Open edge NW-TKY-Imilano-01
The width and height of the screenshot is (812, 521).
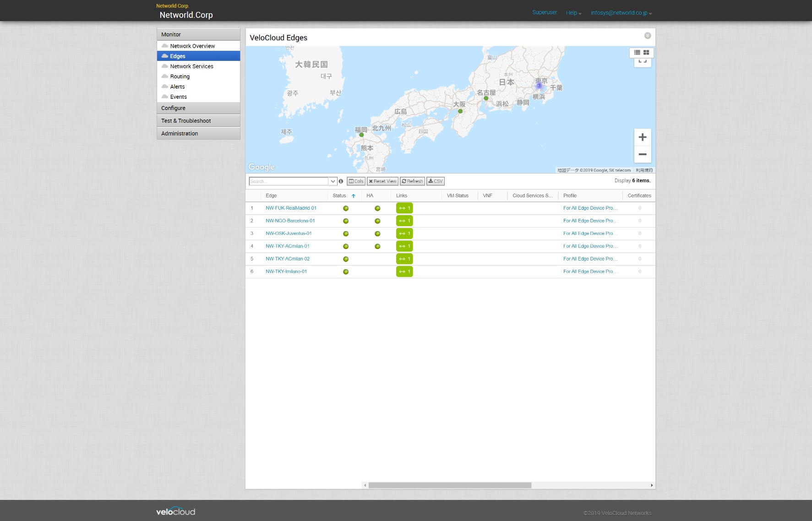(x=286, y=271)
